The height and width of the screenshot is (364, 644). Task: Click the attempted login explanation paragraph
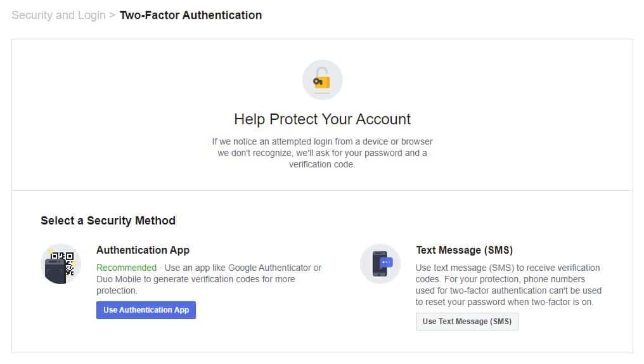(322, 153)
